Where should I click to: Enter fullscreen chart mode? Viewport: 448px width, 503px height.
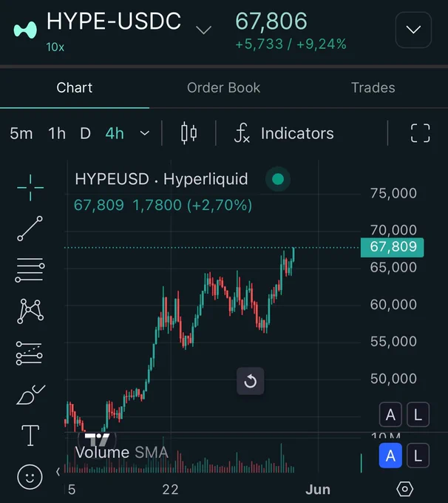coord(420,133)
